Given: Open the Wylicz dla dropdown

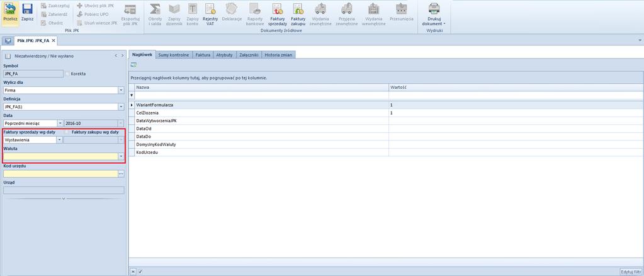Looking at the screenshot, I should [x=121, y=90].
